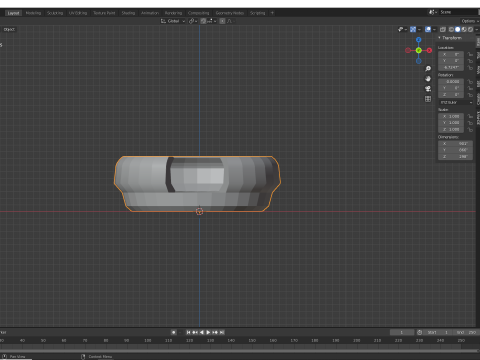
Task: Toggle X-ray view icon
Action: tap(443, 29)
